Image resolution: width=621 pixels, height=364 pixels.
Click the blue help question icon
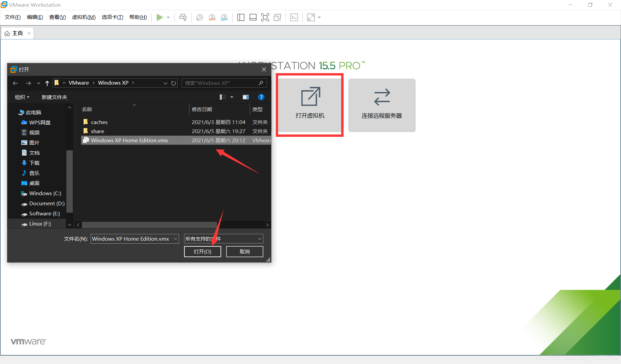coord(261,97)
